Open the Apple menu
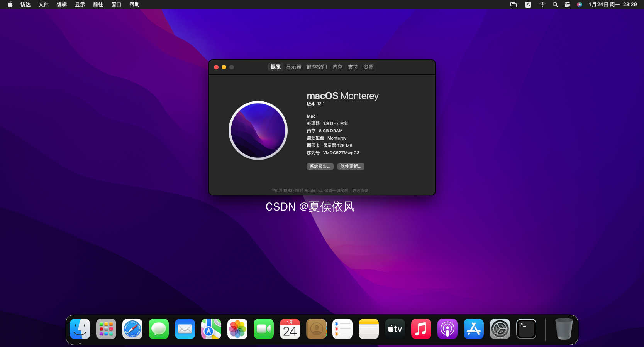 10,5
